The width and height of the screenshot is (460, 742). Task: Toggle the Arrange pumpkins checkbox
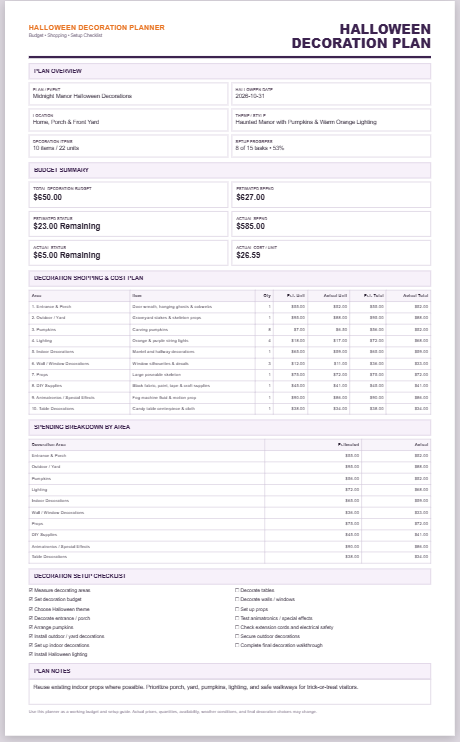31,627
